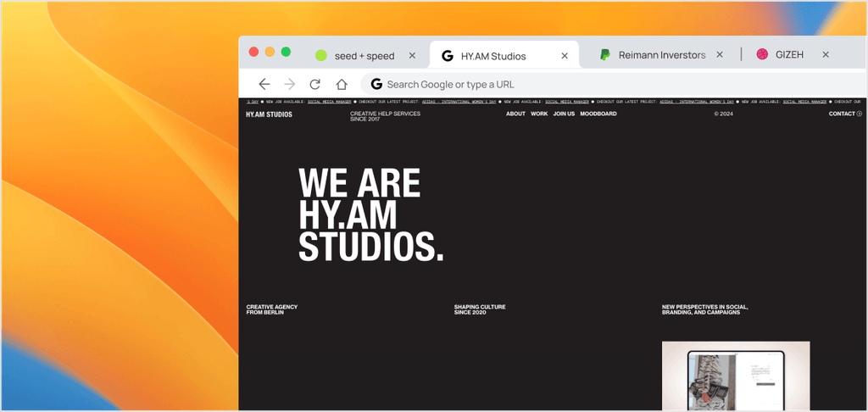Click the Google icon in the address bar
Screen dimensions: 868x412
coord(376,84)
